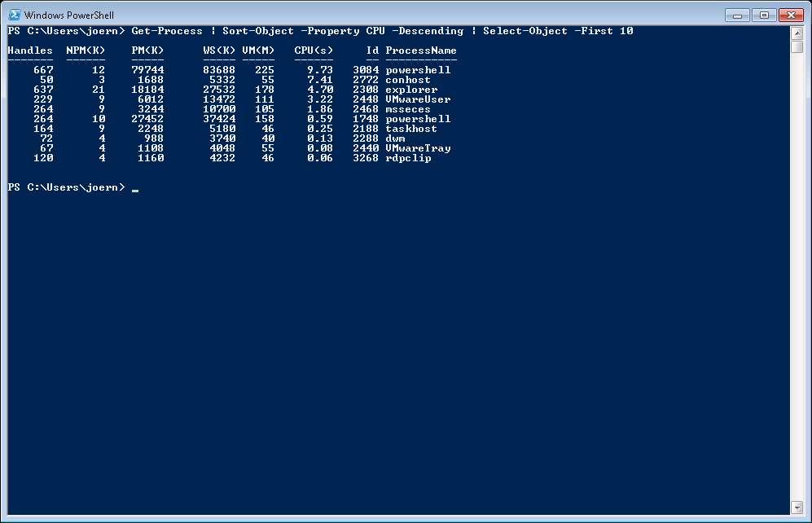Close the Windows PowerShell window
The height and width of the screenshot is (523, 812).
[791, 15]
